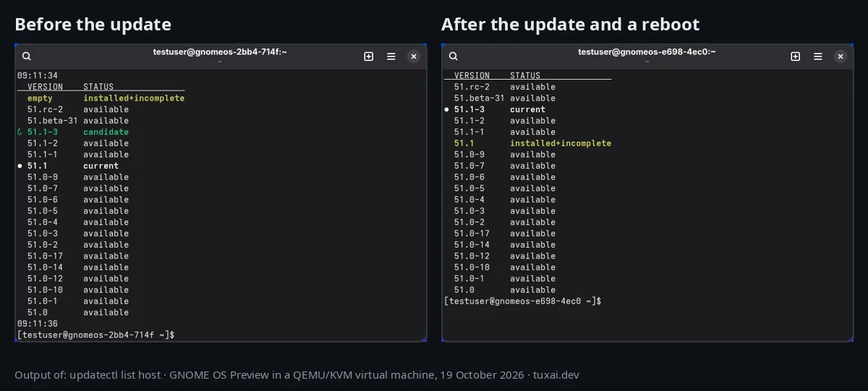Open search in the gnomeos-2bb4-714f terminal
Image resolution: width=868 pixels, height=391 pixels.
[x=27, y=56]
